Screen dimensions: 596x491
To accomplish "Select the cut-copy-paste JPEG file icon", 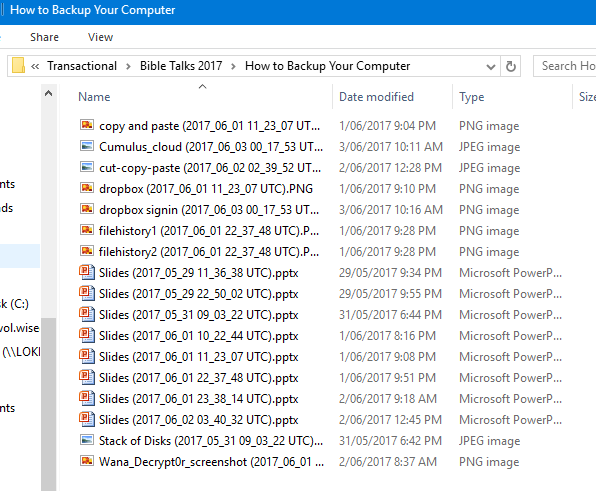I will coord(87,167).
